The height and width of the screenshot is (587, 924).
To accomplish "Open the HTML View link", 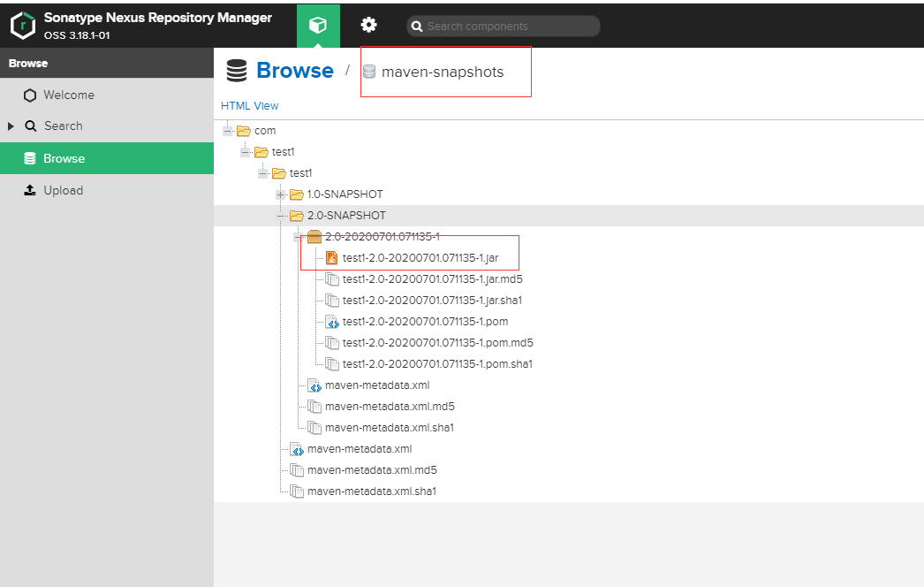I will (x=249, y=105).
